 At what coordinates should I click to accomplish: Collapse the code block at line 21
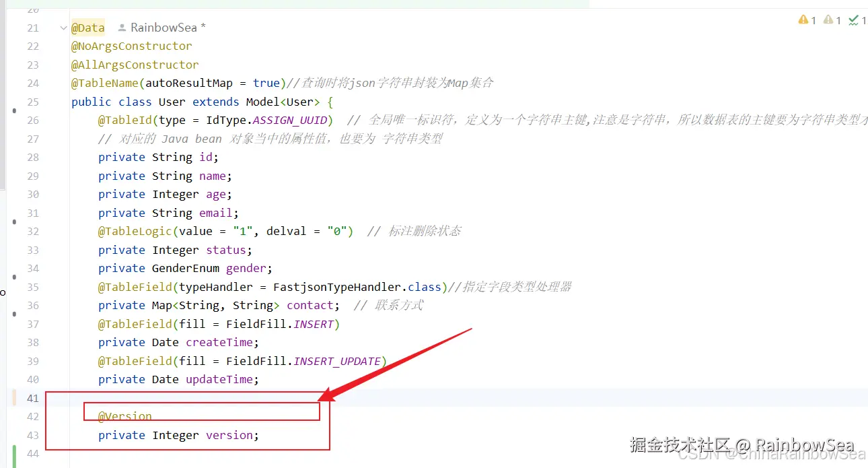click(x=63, y=28)
